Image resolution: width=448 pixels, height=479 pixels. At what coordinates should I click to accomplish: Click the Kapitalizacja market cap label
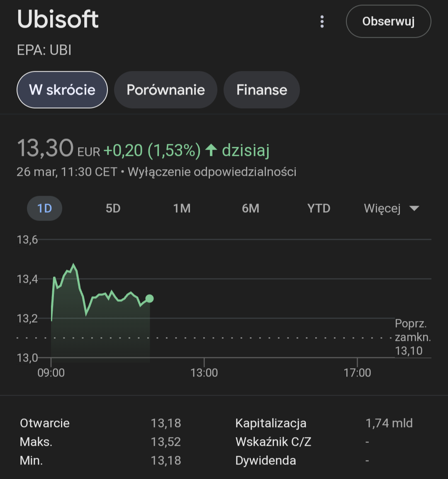click(x=270, y=423)
